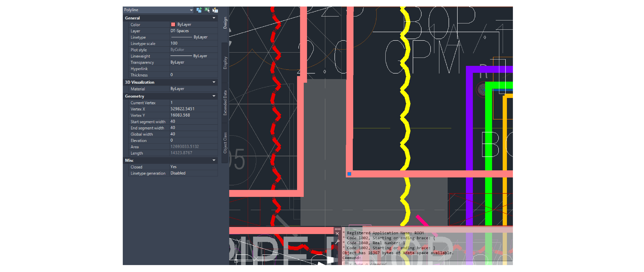Collapse the Misc section
Viewport: 644px width, 272px height.
(214, 160)
